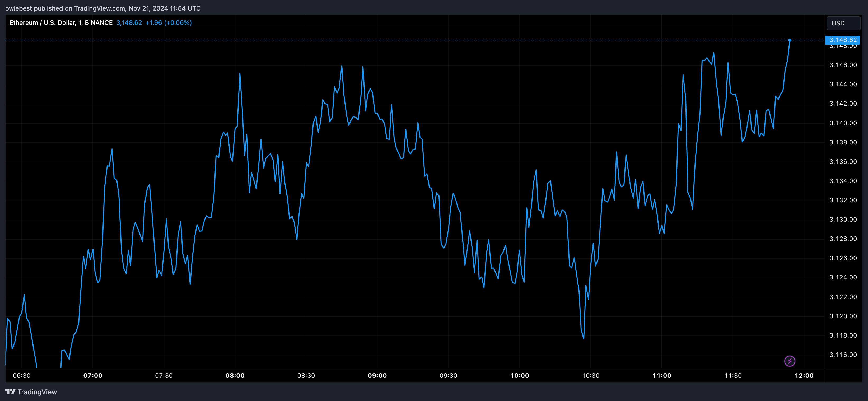Click the 3,138.00 price axis label
The height and width of the screenshot is (401, 868).
(843, 142)
